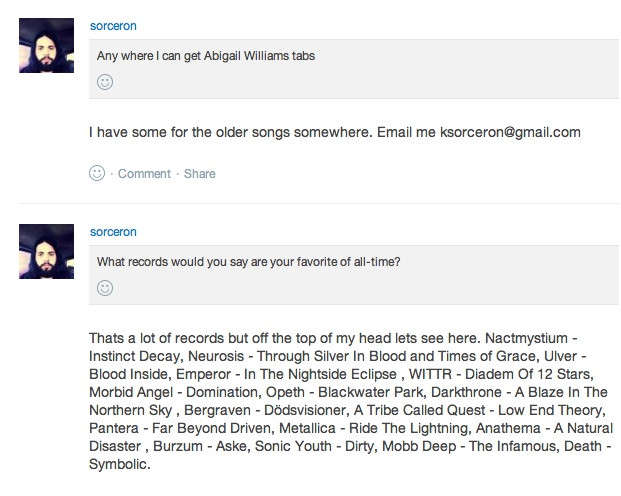Click the smiley icon in the favorite records question box
The height and width of the screenshot is (496, 621).
[105, 288]
